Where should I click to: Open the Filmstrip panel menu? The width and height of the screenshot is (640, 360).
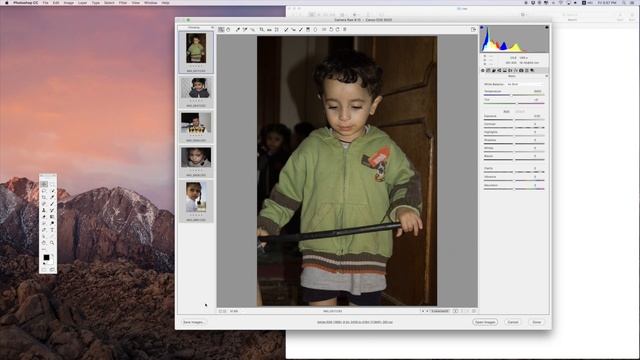tap(212, 27)
